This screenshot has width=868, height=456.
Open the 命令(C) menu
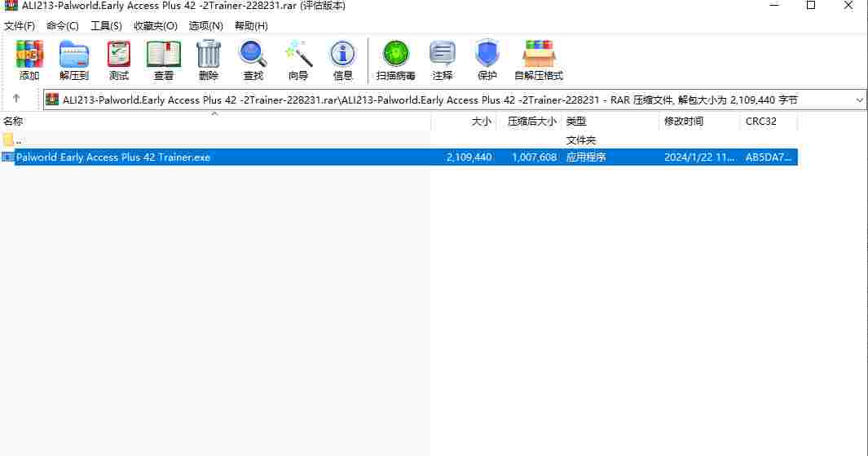pos(63,26)
